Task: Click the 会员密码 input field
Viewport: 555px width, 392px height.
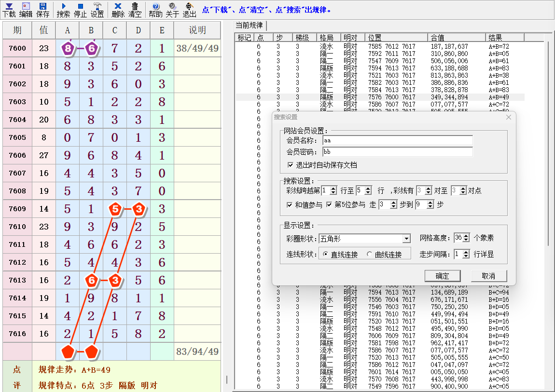Action: coord(398,151)
